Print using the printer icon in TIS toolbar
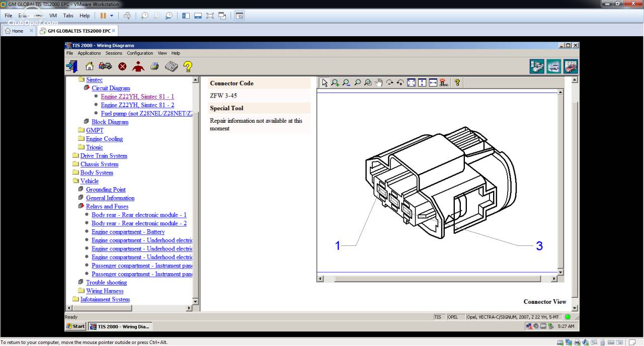 tap(154, 66)
